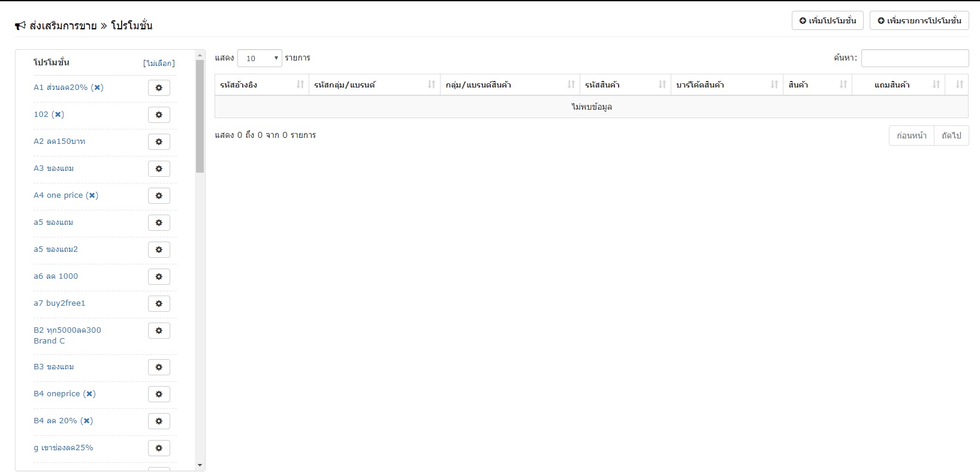Sort table by กลุ่ม/แบรนด์สินค้า column
Viewport: 980px width, 473px height.
pos(510,85)
